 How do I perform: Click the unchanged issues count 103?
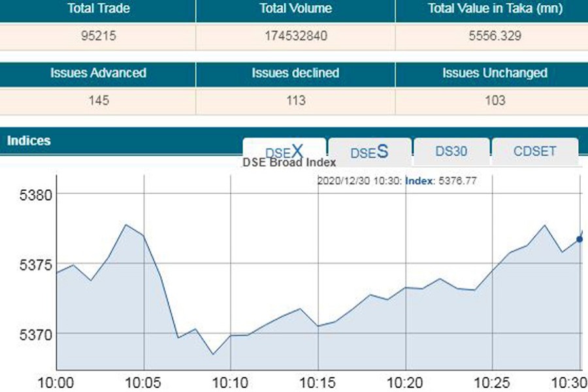pyautogui.click(x=495, y=101)
